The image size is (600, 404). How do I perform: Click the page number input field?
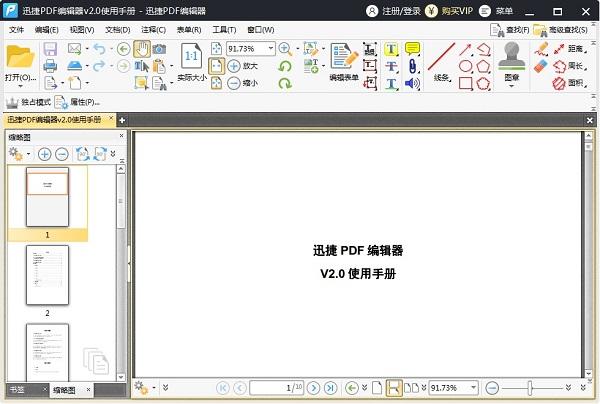[277, 388]
